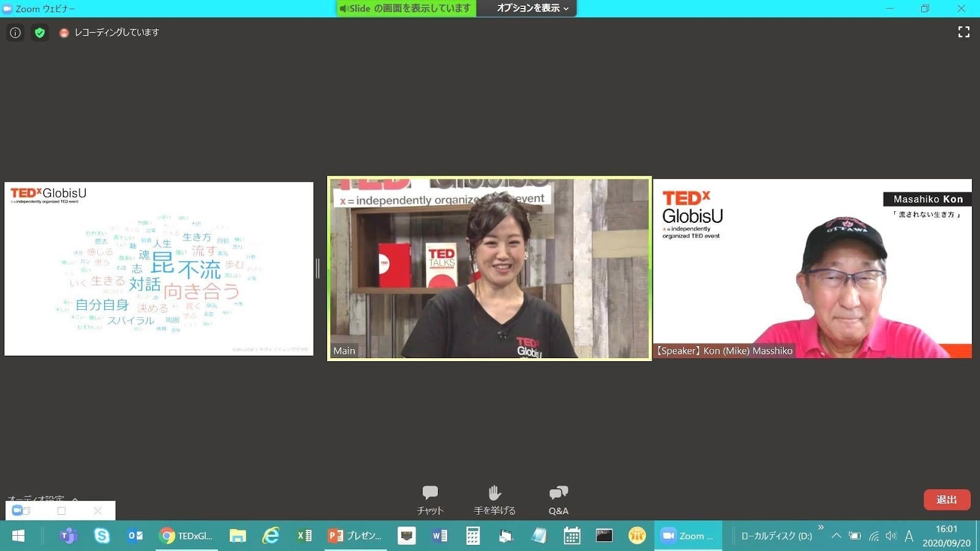
Task: Show hidden system tray icons
Action: click(x=836, y=536)
